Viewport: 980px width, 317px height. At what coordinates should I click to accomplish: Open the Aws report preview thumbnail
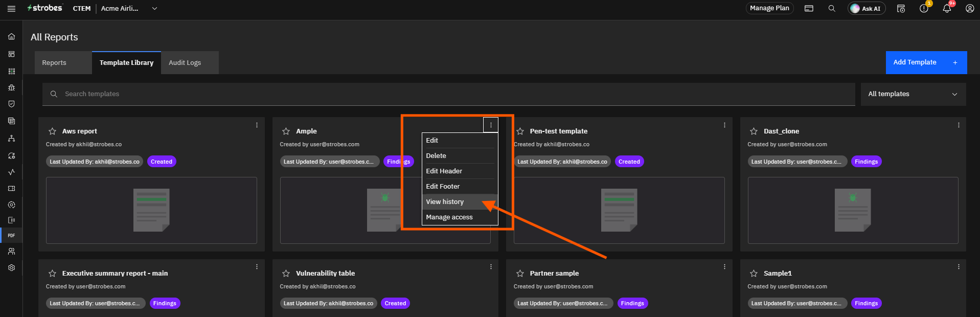click(151, 210)
